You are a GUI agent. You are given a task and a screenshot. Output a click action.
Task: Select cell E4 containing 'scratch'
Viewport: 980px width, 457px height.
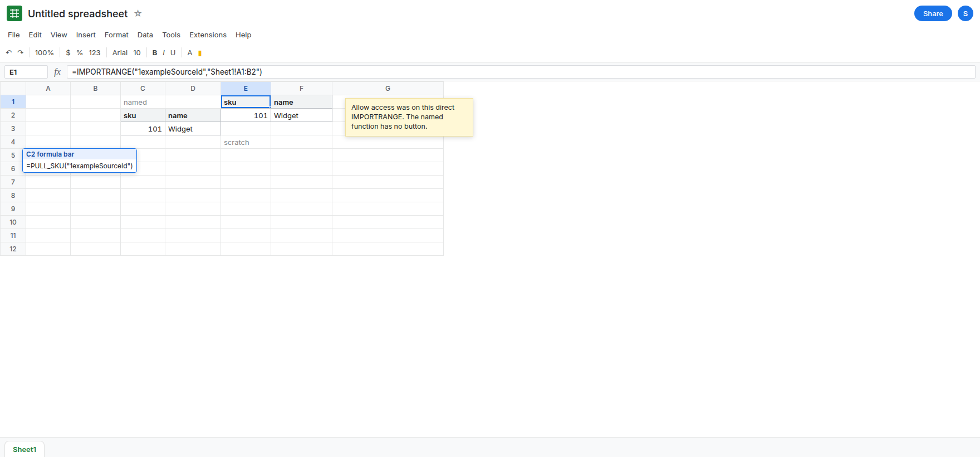point(246,142)
